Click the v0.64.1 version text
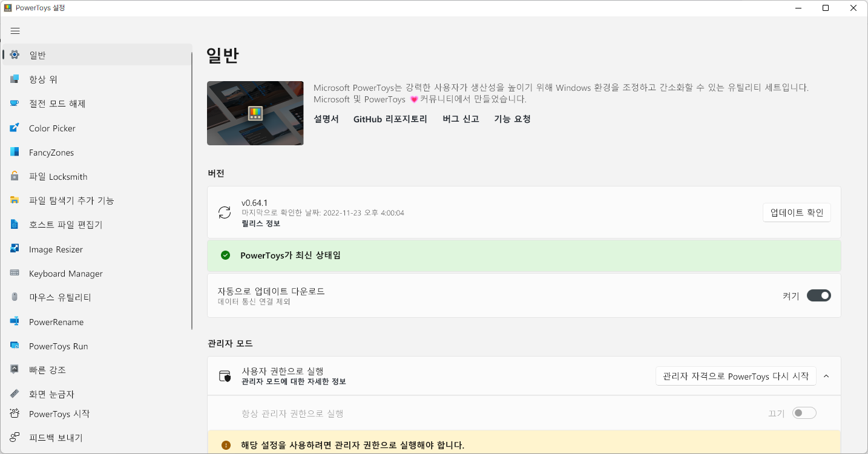 tap(255, 203)
